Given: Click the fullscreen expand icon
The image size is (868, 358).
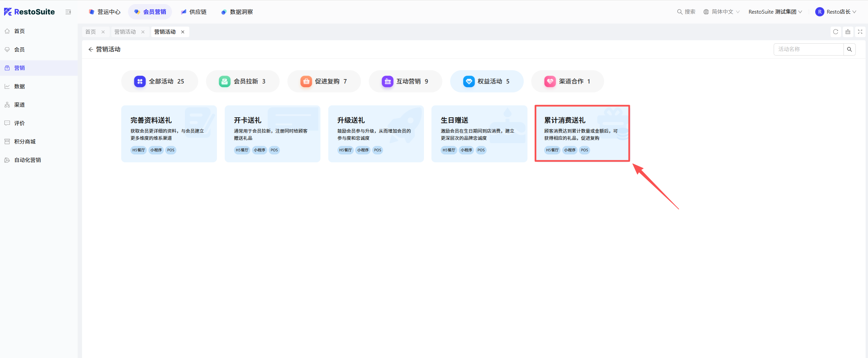Looking at the screenshot, I should click(x=860, y=32).
